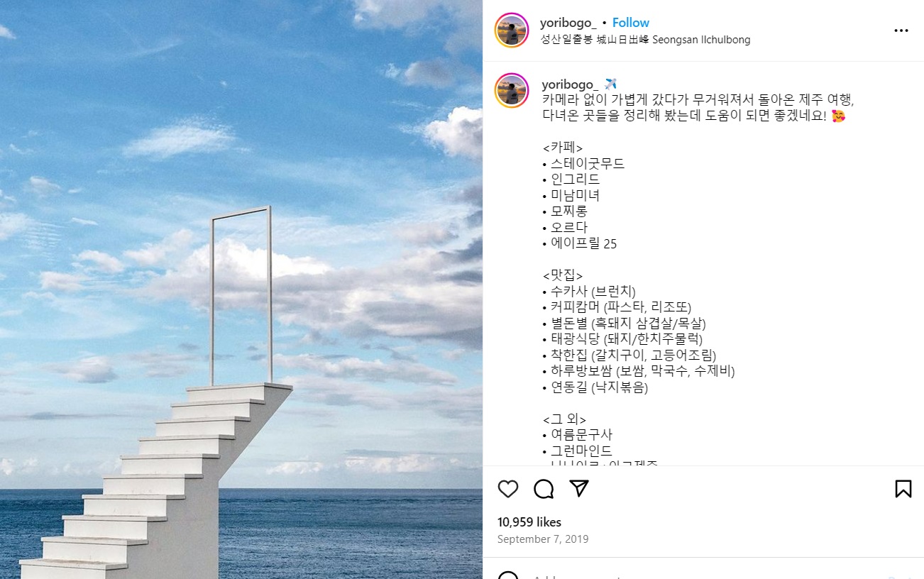Follow the yoribogo_ account

[x=631, y=23]
